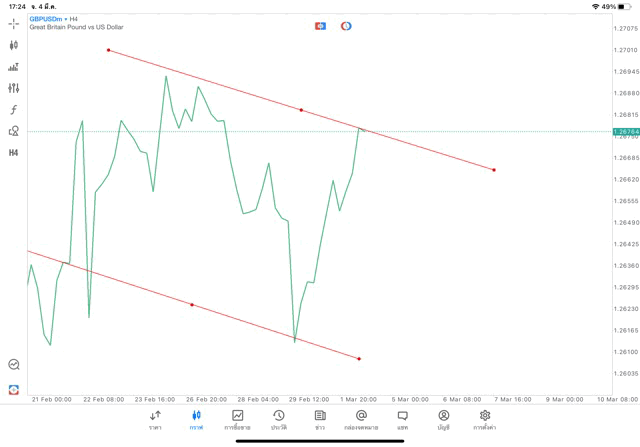Open the candlestick chart type selector

[14, 45]
